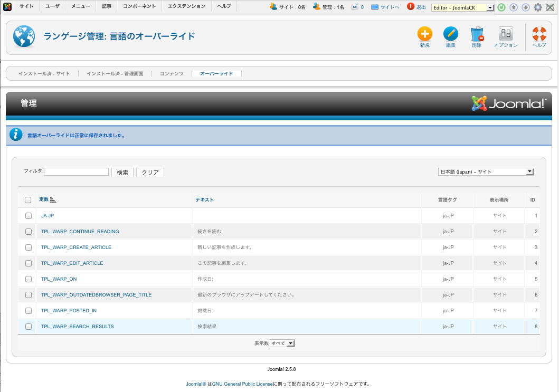
Task: Click the 削除 (Delete) trash icon
Action: tap(477, 35)
